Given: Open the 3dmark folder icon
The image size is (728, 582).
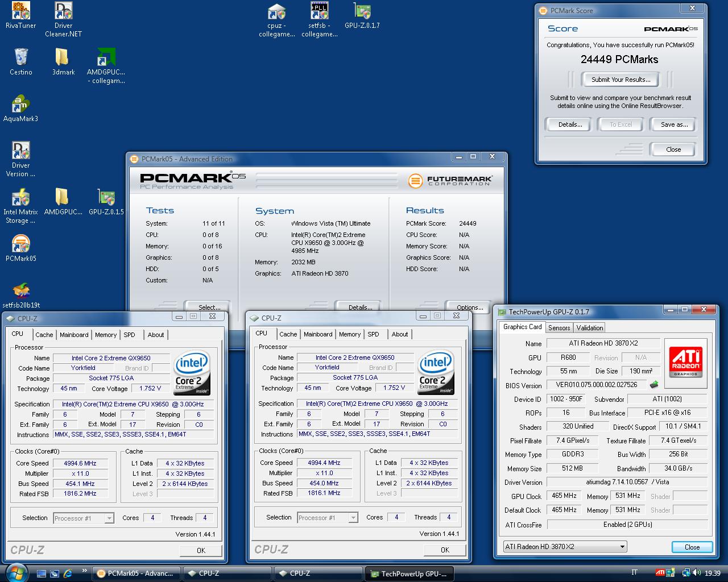Looking at the screenshot, I should (x=62, y=57).
